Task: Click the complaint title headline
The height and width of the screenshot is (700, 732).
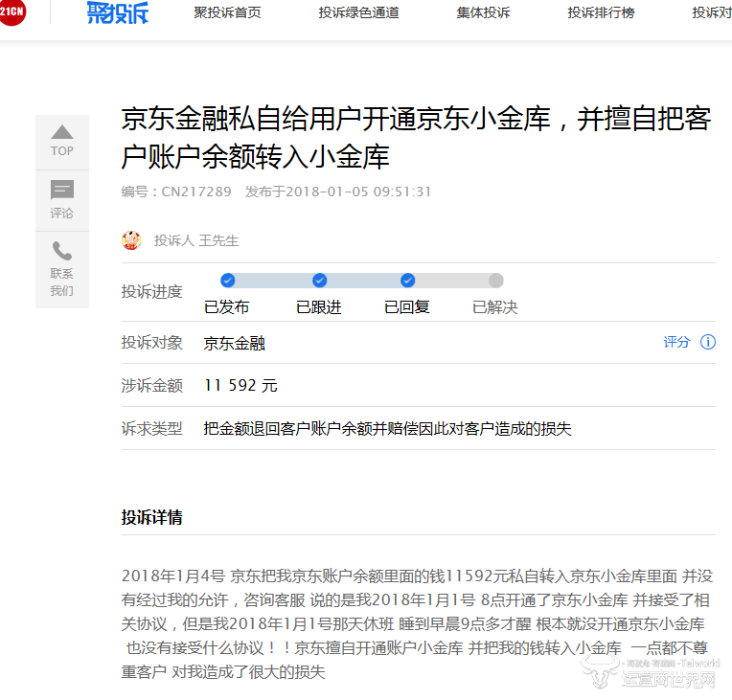Action: (x=417, y=138)
